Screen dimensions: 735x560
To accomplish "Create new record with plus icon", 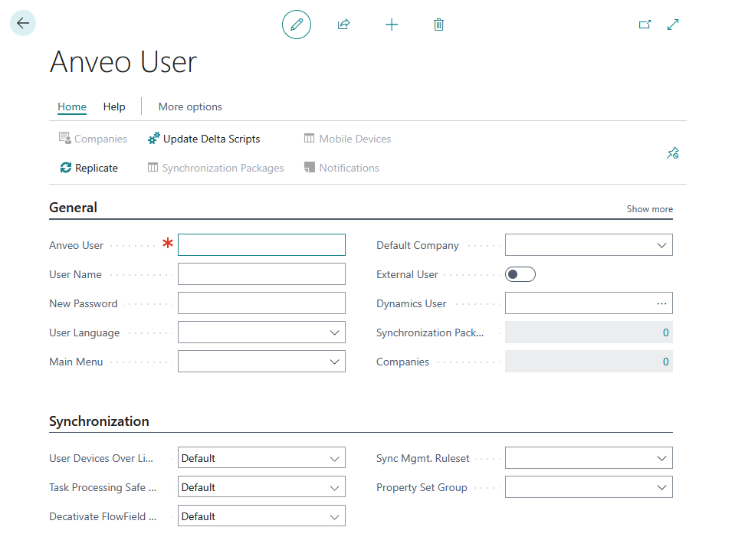I will point(392,25).
